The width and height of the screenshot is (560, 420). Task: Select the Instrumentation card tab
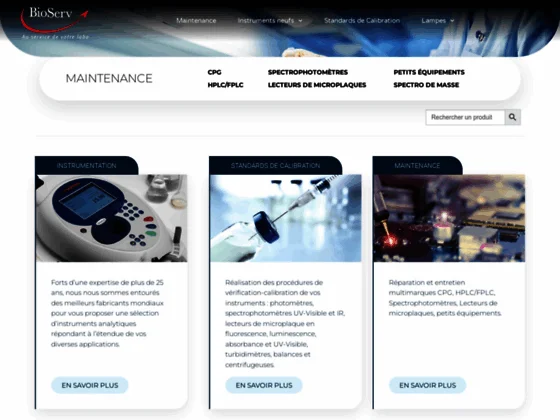pos(86,165)
